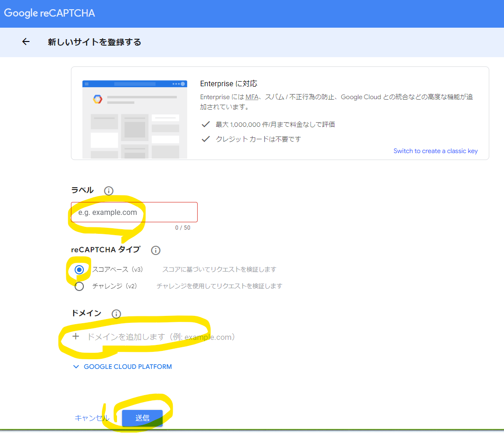Click the 0 / 50 character counter
The height and width of the screenshot is (433, 504).
(x=182, y=228)
